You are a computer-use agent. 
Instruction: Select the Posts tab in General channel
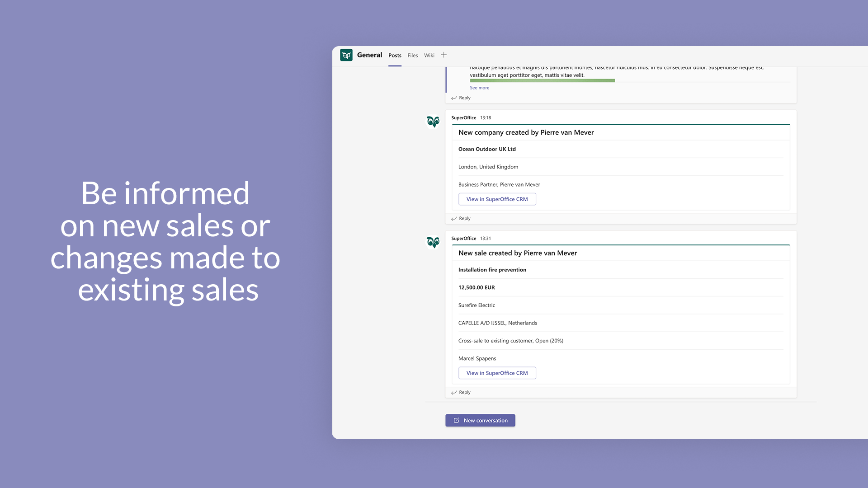coord(394,55)
